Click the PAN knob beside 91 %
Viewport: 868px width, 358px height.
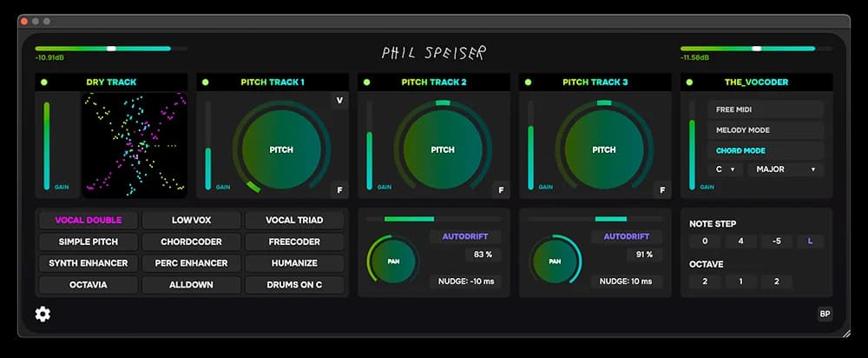(x=555, y=261)
